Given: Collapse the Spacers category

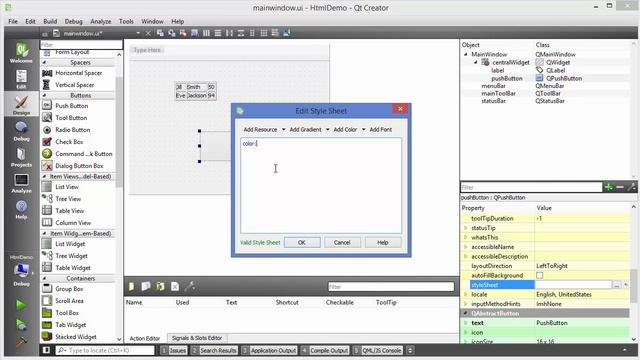Looking at the screenshot, I should coord(44,62).
